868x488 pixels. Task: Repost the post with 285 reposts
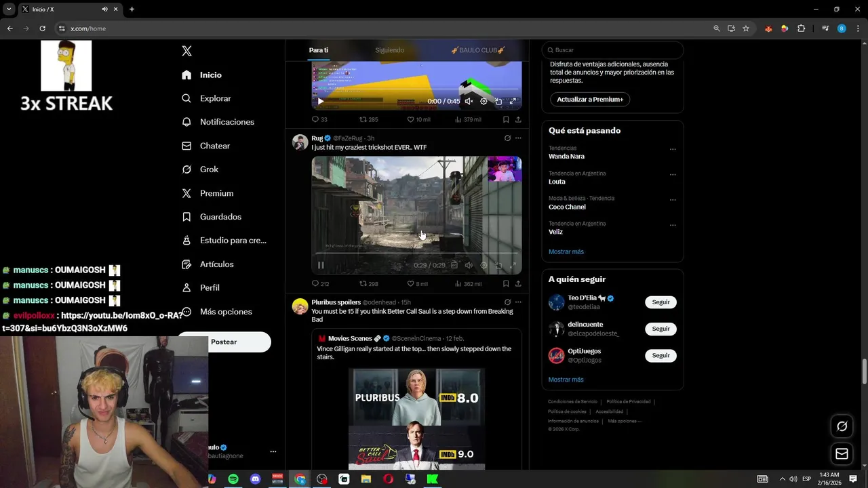point(368,119)
